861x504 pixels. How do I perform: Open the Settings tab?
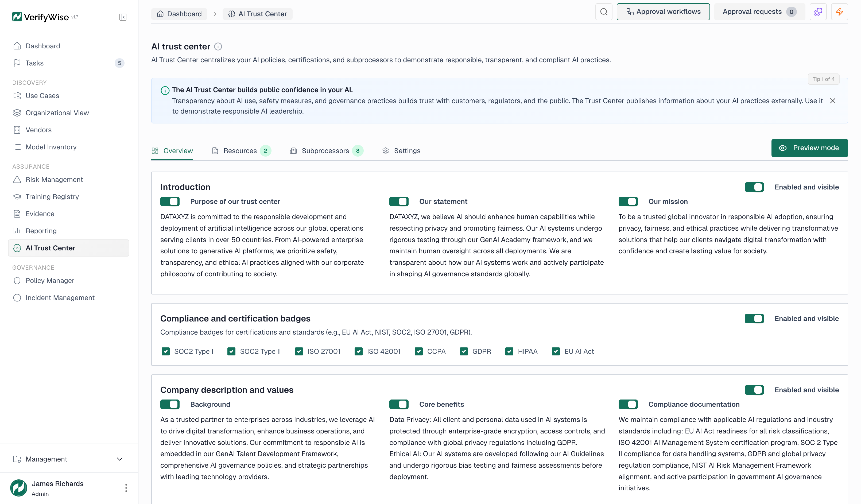(407, 151)
